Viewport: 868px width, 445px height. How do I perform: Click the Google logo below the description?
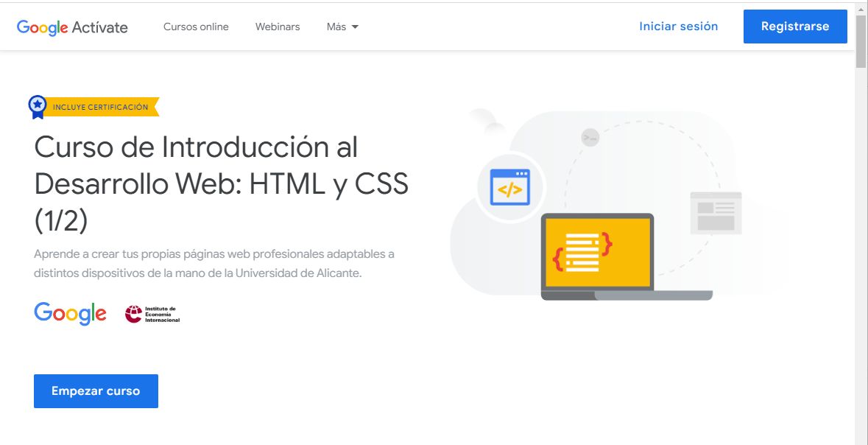pos(70,314)
